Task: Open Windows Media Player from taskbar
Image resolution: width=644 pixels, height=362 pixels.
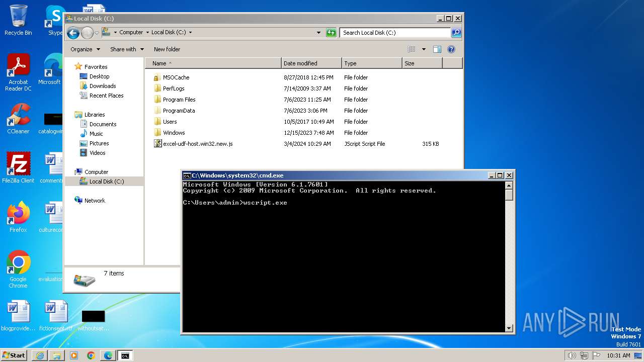Action: [74, 355]
